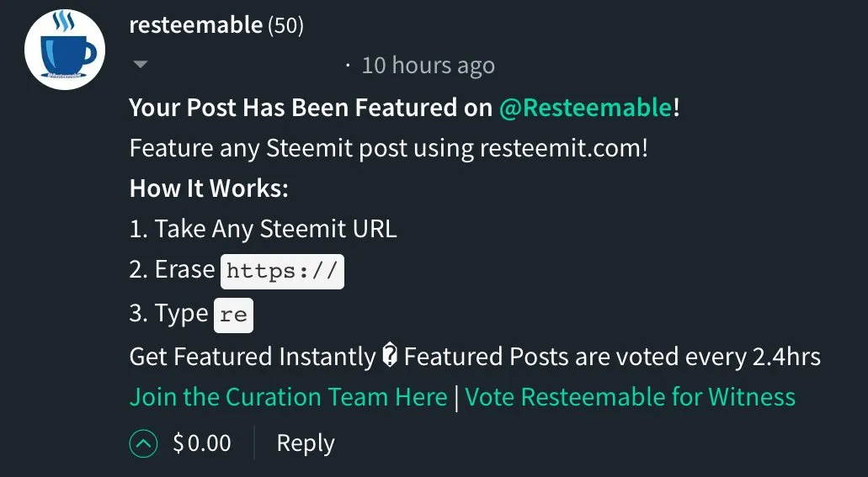The image size is (868, 477).
Task: Expand the gray collapse arrow under the username
Action: [141, 65]
